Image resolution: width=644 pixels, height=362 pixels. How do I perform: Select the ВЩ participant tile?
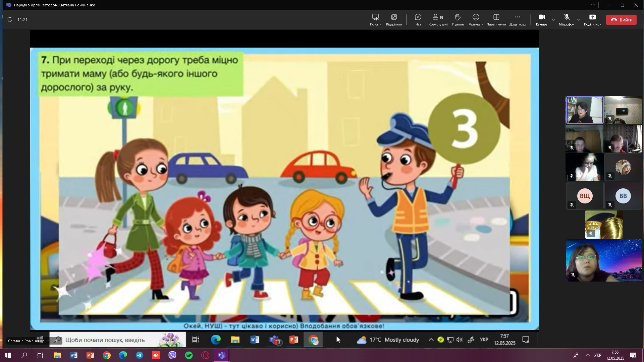click(x=585, y=196)
